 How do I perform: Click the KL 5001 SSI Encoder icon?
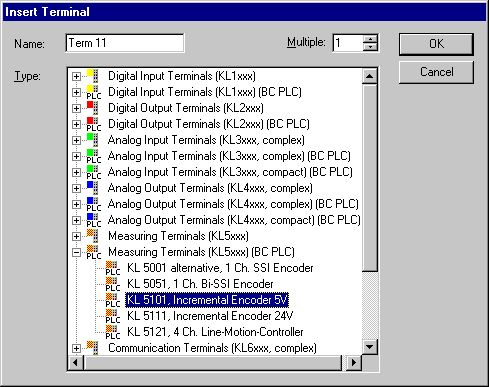pyautogui.click(x=113, y=268)
